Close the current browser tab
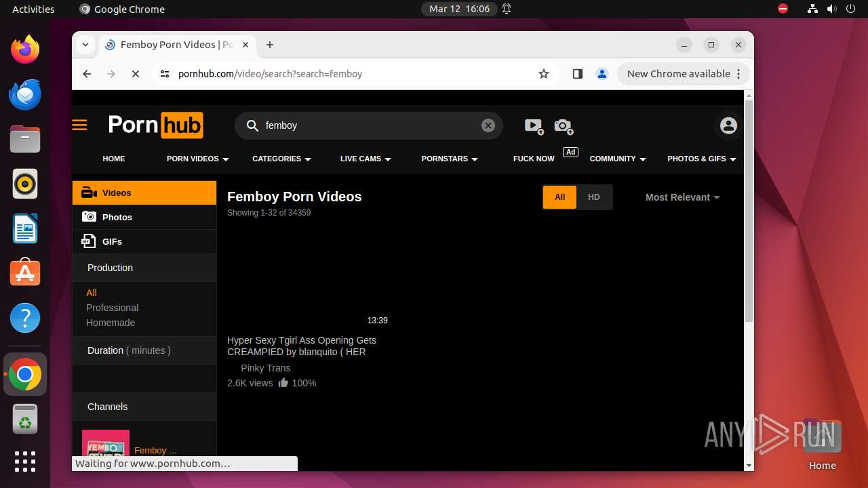Screen dimensions: 868x488 click(x=245, y=45)
